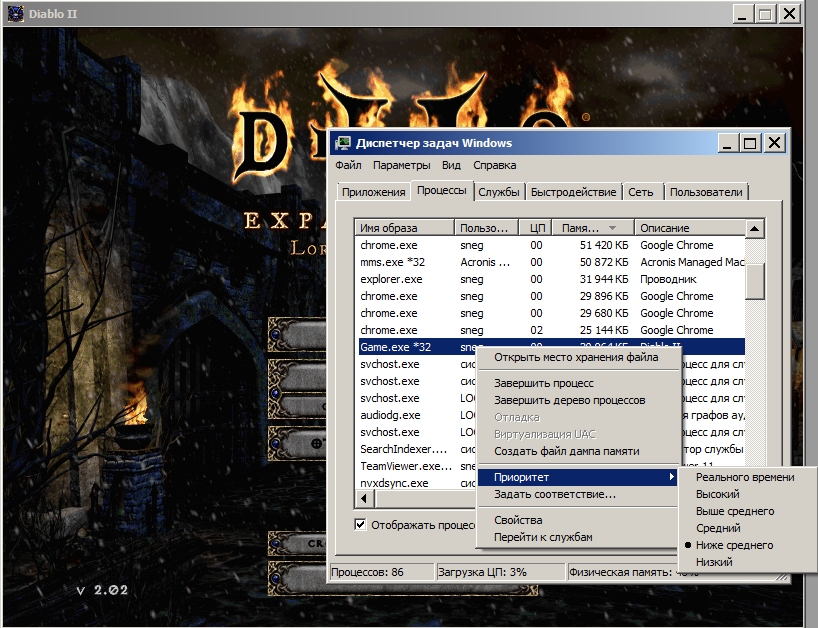Set priority to Реального времени
818x628 pixels.
coord(745,477)
